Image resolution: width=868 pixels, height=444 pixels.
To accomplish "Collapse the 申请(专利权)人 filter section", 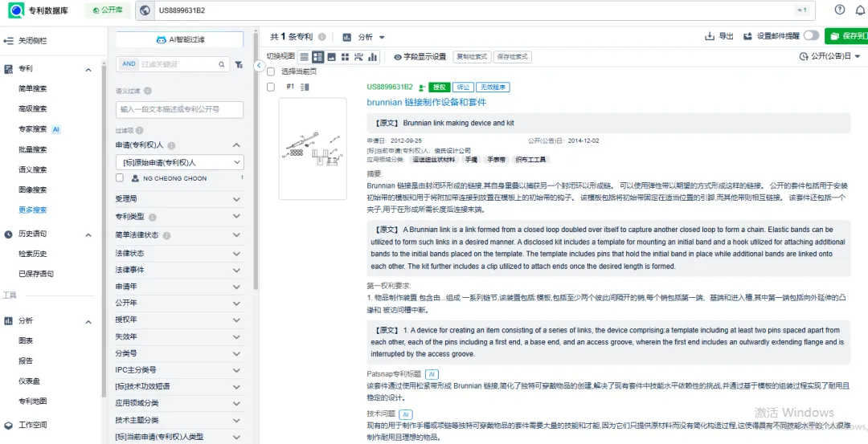I will (236, 145).
